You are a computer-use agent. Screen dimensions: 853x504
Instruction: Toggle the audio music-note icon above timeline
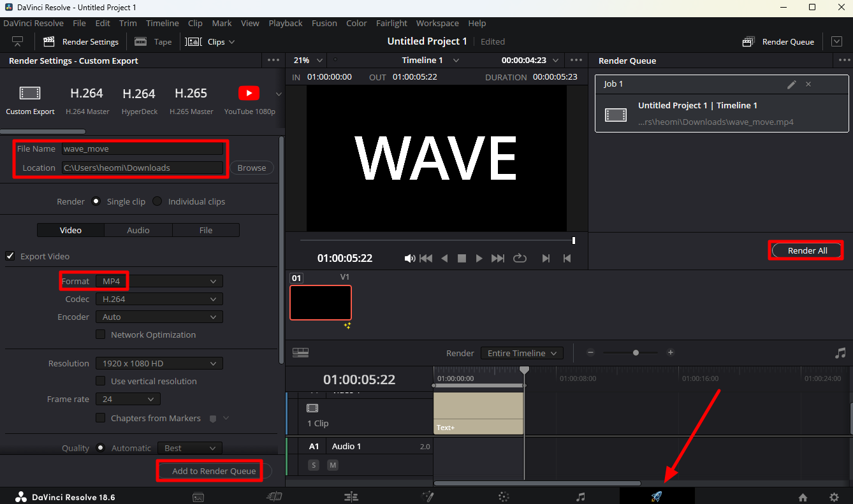(840, 352)
